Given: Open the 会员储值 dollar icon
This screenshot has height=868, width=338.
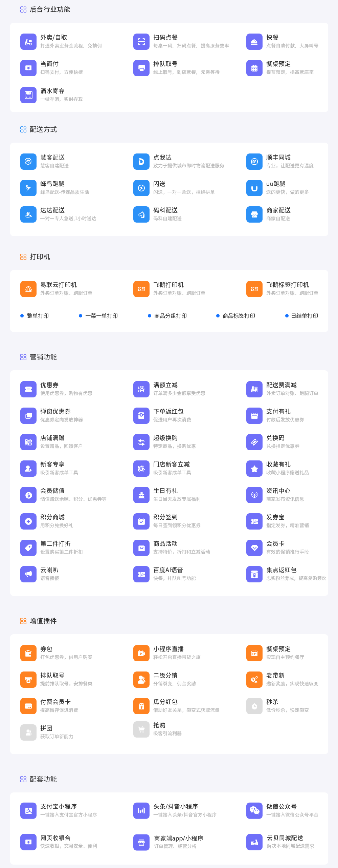Looking at the screenshot, I should click(x=28, y=495).
